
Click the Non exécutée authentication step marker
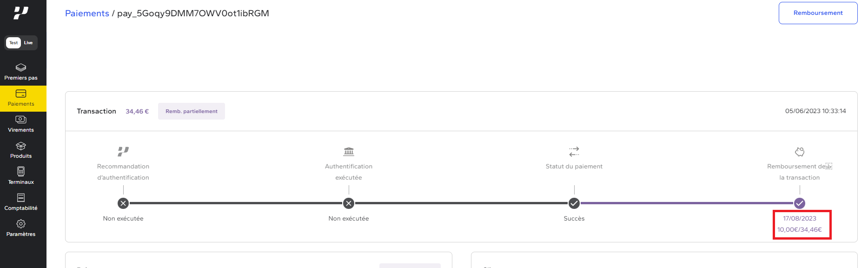[x=349, y=203]
